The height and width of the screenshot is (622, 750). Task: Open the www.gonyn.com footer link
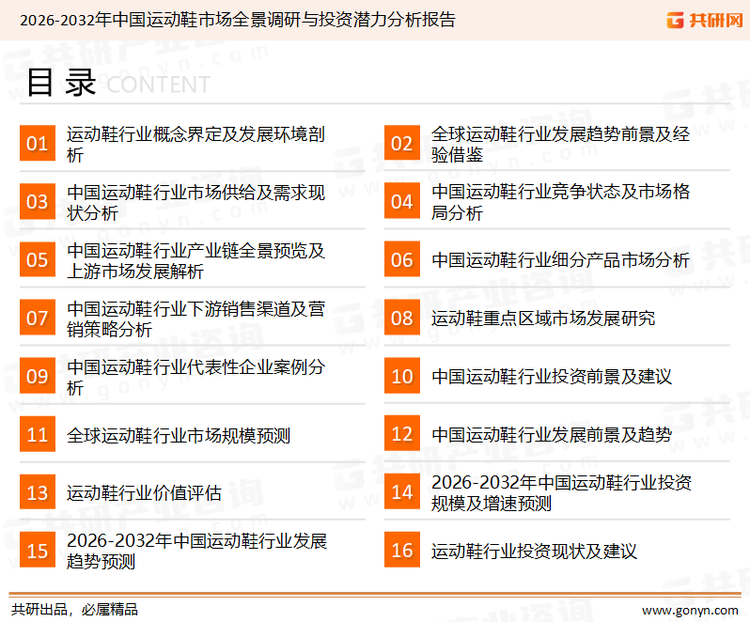pos(690,611)
